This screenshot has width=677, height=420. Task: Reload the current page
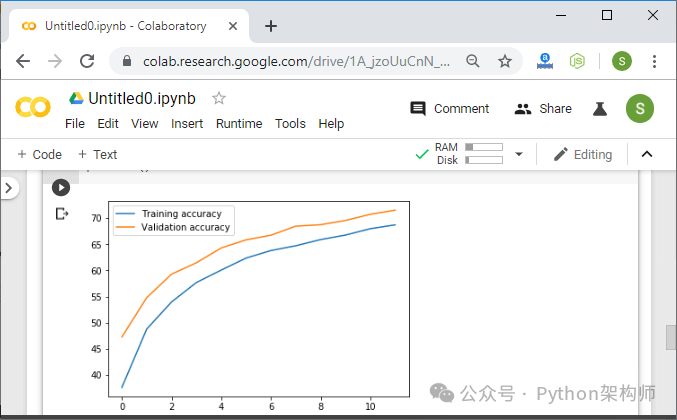click(x=87, y=61)
